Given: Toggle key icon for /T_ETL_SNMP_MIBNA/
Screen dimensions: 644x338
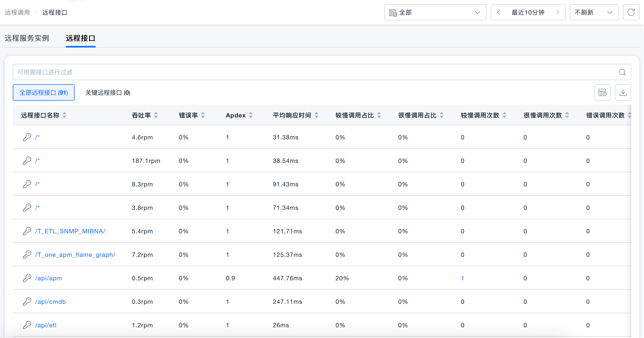Looking at the screenshot, I should pyautogui.click(x=27, y=231).
